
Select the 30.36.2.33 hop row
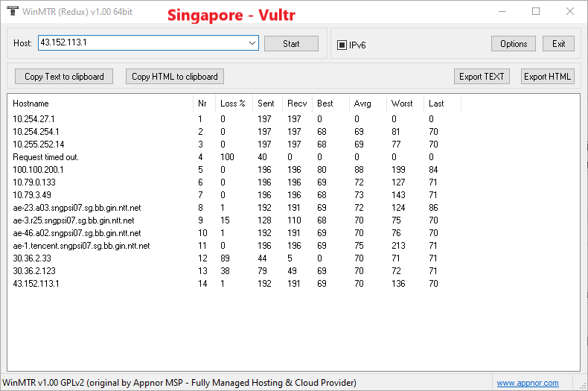(234, 258)
